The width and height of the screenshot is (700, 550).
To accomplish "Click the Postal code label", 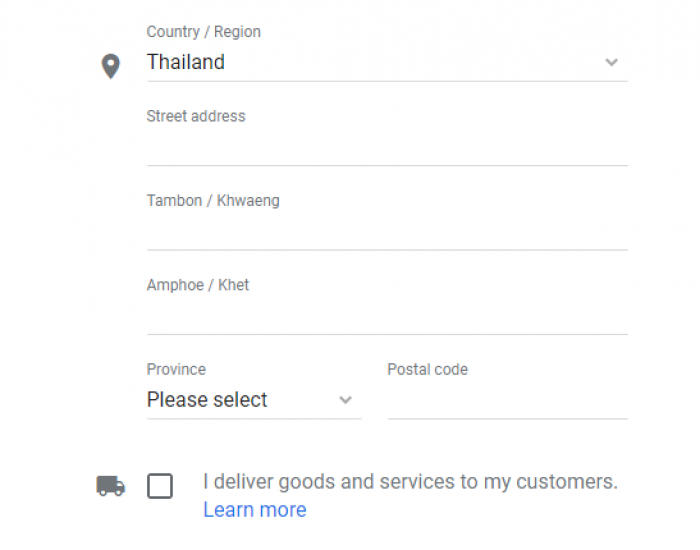I will (x=427, y=369).
